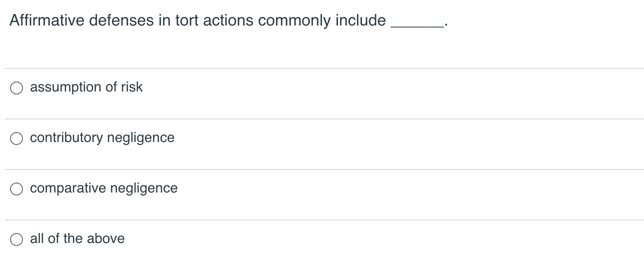Click the 'all of the above' answer label

(x=77, y=238)
